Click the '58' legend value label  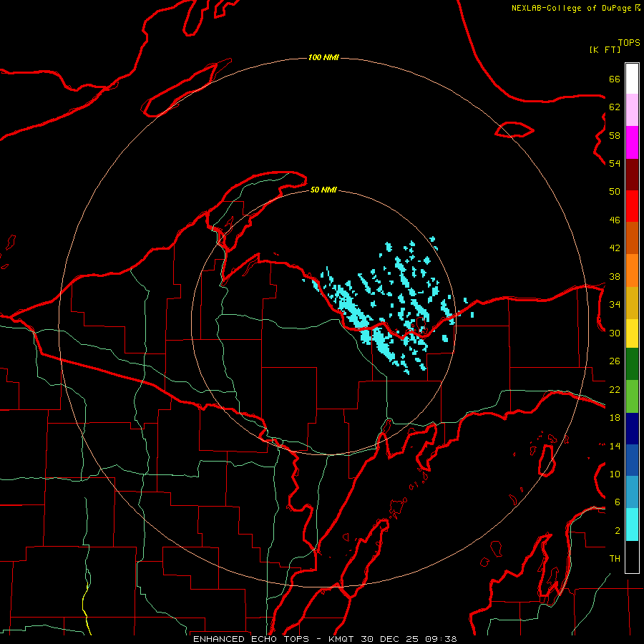[x=615, y=135]
